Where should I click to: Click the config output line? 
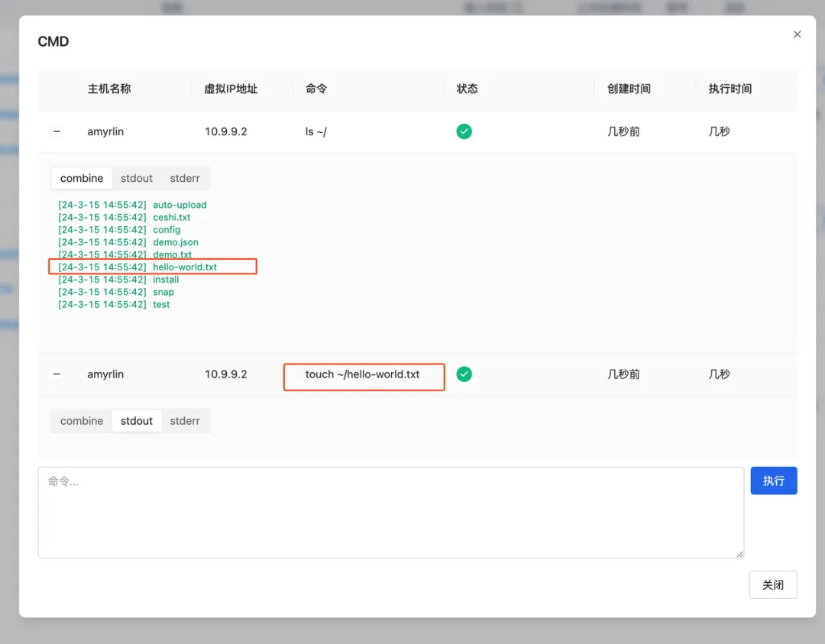click(x=119, y=229)
